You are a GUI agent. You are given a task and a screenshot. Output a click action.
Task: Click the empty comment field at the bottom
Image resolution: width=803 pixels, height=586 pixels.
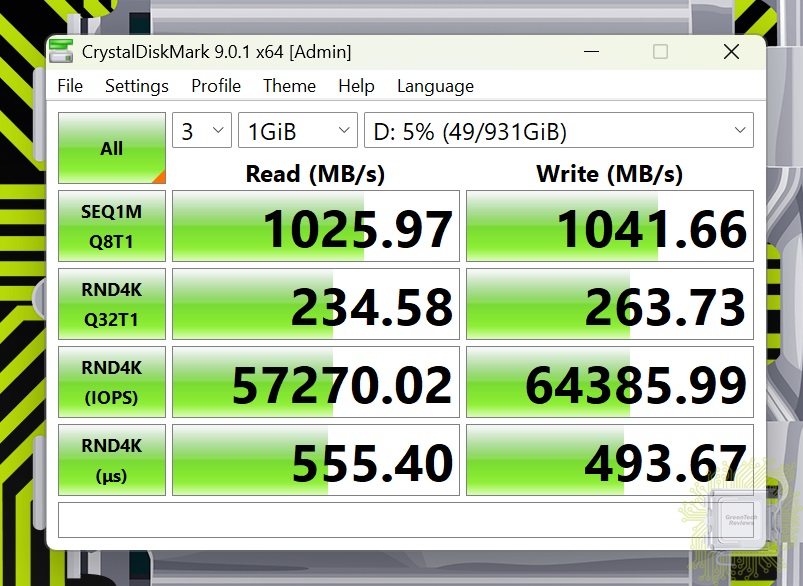coord(406,520)
